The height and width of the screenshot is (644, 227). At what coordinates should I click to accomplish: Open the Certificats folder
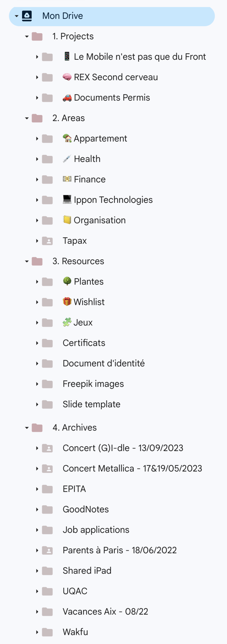(x=84, y=343)
